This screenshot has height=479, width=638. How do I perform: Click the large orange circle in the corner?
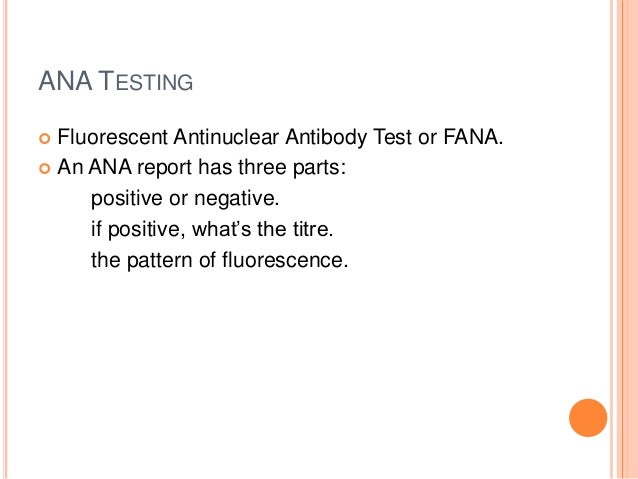tap(588, 418)
